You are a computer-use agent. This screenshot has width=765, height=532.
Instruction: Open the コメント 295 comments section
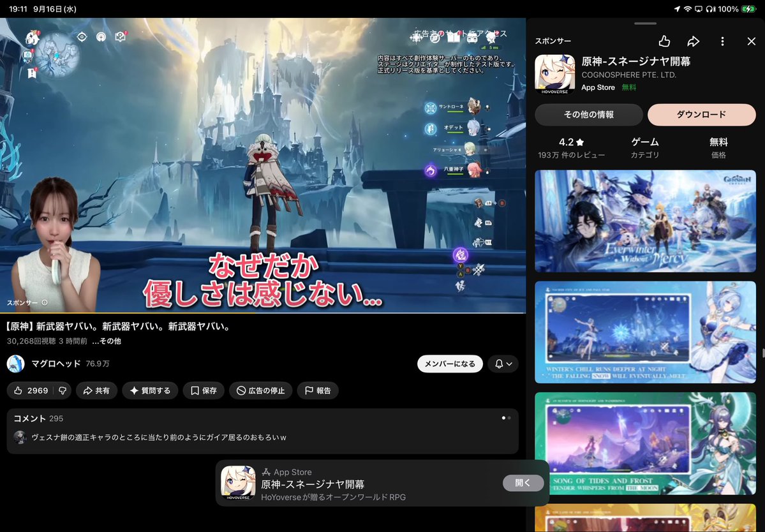262,431
